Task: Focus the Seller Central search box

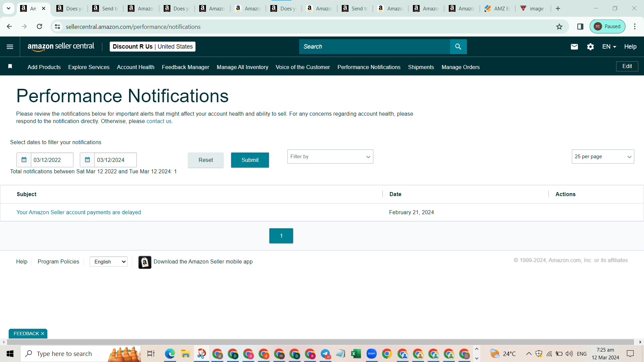Action: click(x=374, y=47)
